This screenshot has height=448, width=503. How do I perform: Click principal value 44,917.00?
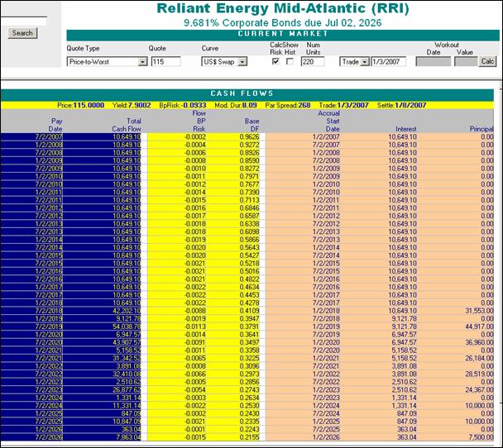[479, 326]
